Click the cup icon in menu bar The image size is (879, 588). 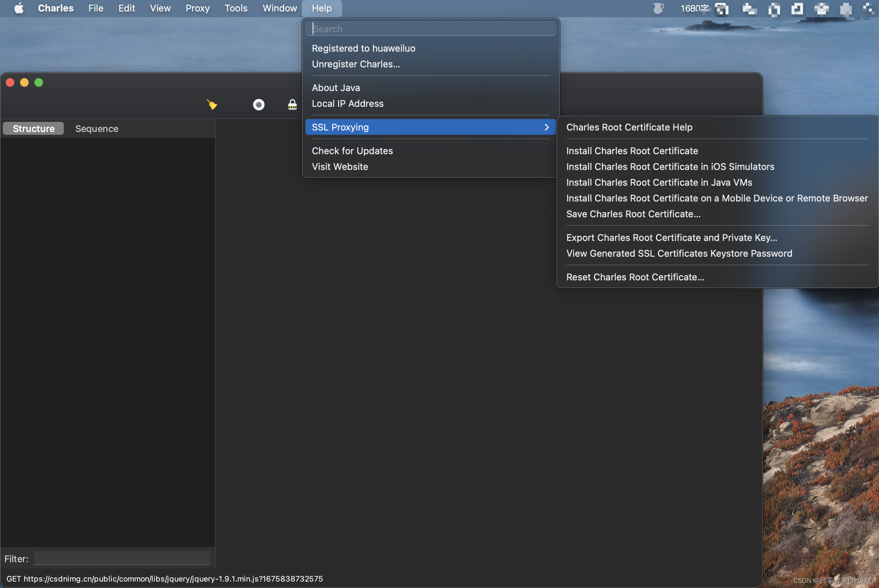tap(658, 8)
